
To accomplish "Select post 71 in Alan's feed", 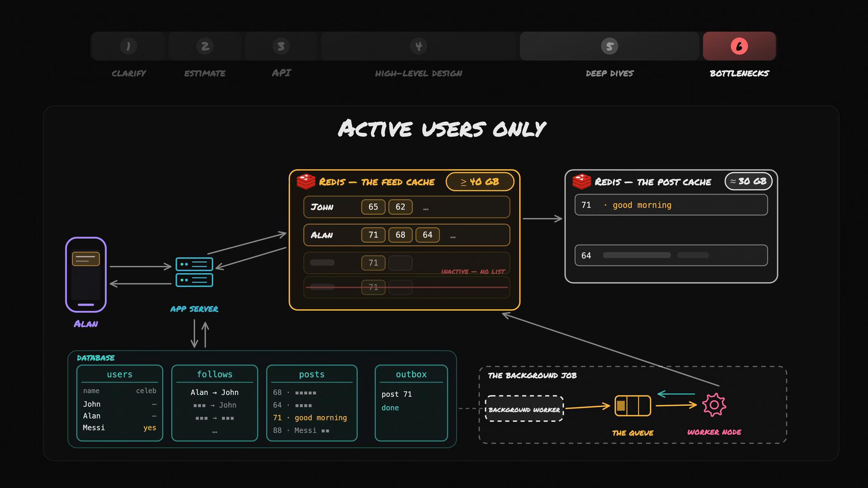I will (x=373, y=235).
